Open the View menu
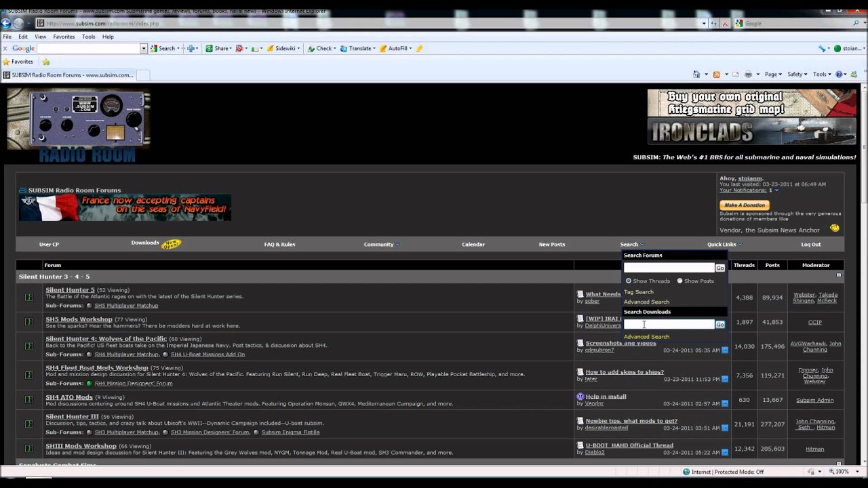This screenshot has height=488, width=868. [41, 37]
